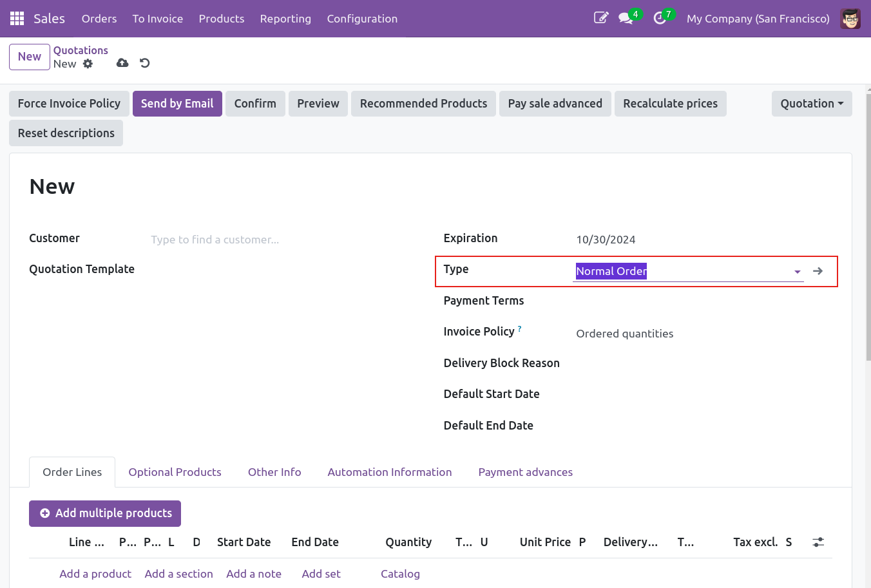Click the Confirm button
This screenshot has height=588, width=871.
tap(255, 104)
